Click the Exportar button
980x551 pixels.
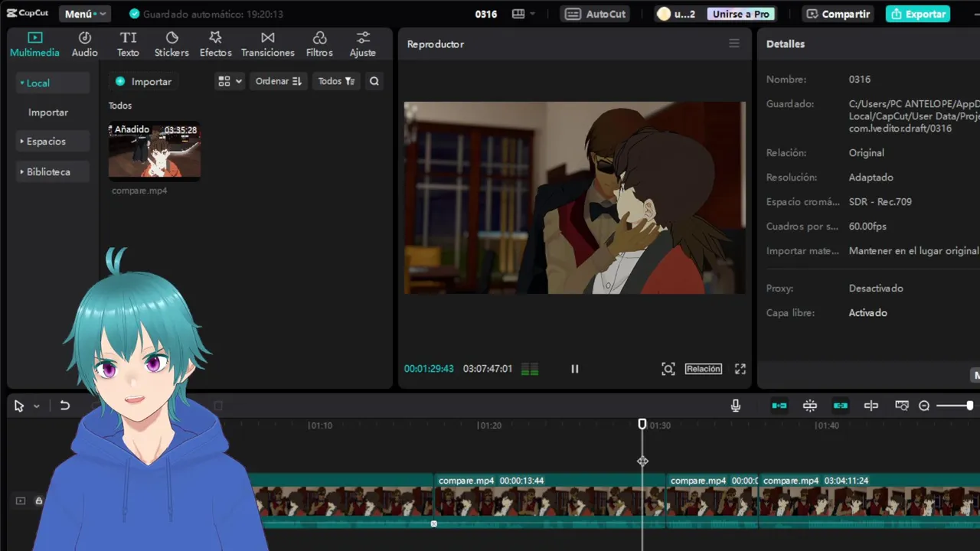pos(918,14)
